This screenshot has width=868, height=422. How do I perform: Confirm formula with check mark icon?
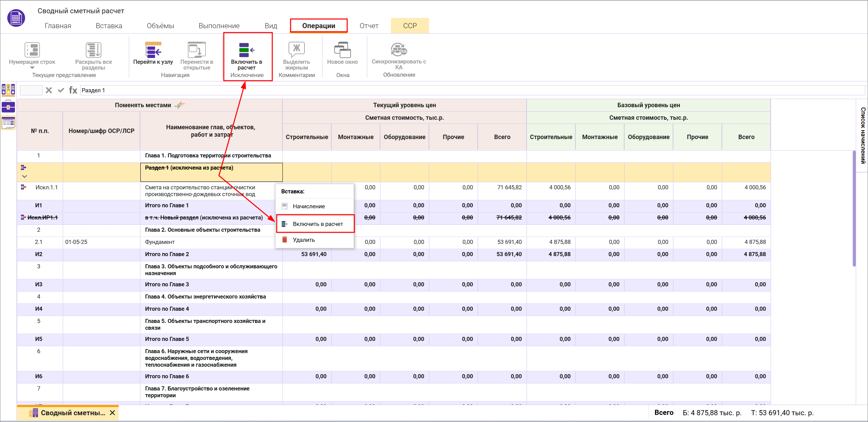(x=61, y=90)
